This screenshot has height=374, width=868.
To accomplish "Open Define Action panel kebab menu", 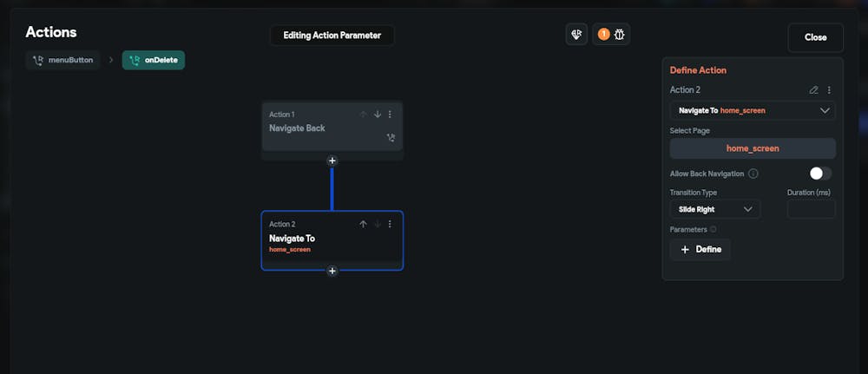I will 829,90.
